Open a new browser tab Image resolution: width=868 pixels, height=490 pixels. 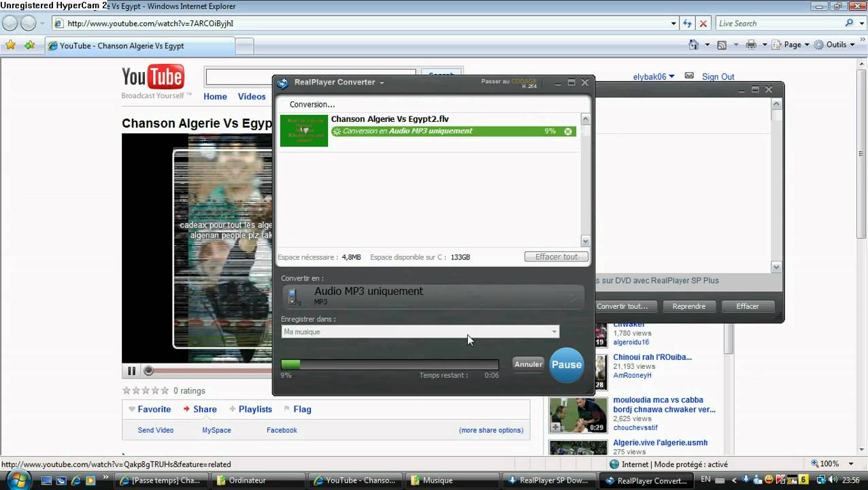point(244,46)
